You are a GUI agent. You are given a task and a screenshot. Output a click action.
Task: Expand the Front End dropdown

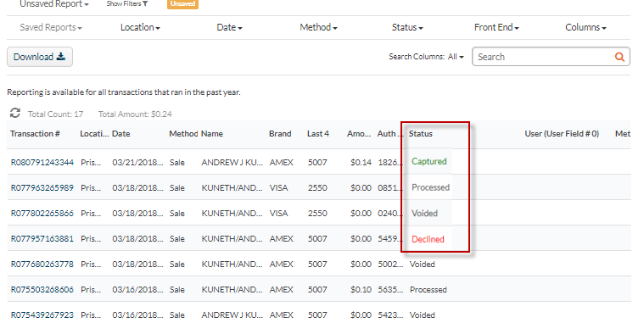pyautogui.click(x=496, y=27)
